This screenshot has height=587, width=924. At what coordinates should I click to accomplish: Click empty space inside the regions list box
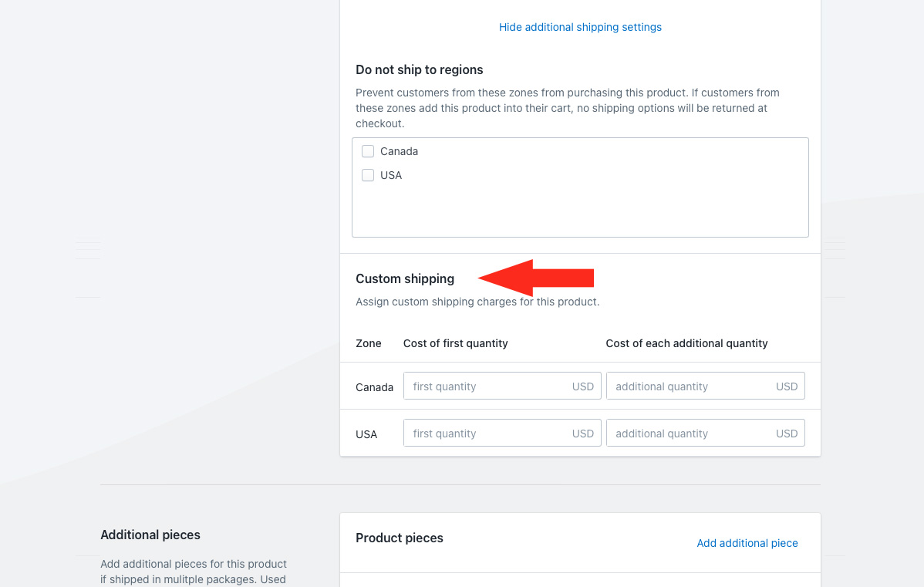[578, 208]
